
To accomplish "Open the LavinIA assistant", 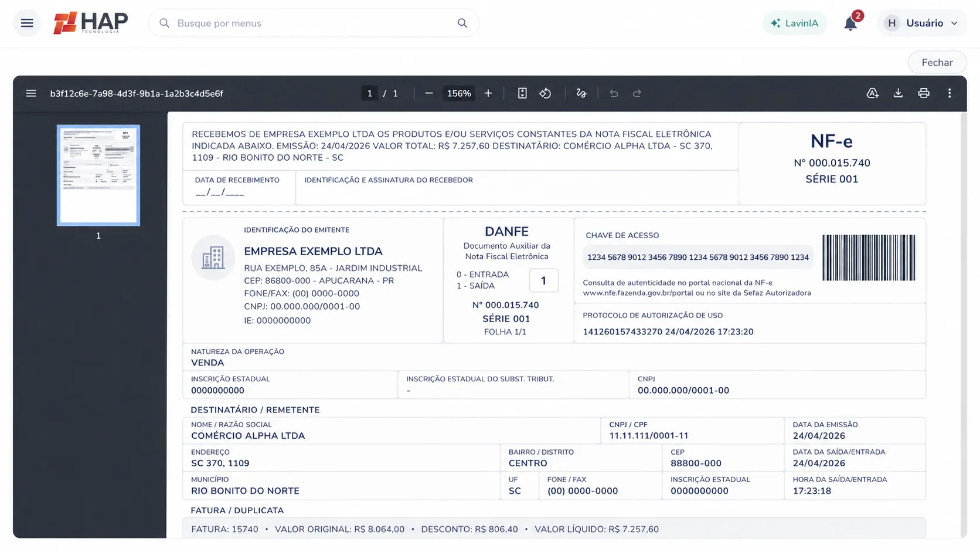I will 795,23.
